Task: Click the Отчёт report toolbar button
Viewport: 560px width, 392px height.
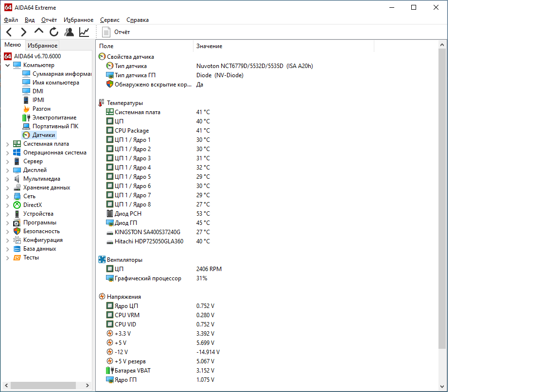Action: (x=116, y=32)
